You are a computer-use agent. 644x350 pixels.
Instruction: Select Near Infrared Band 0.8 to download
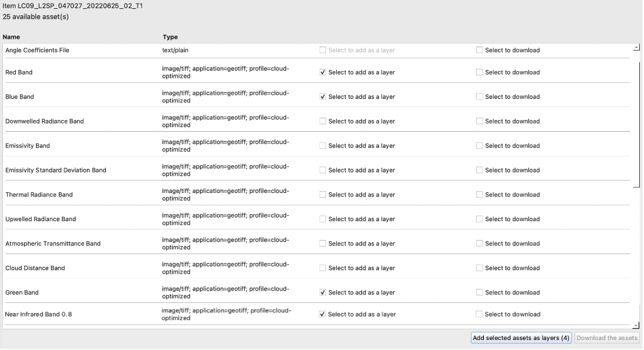coord(479,314)
